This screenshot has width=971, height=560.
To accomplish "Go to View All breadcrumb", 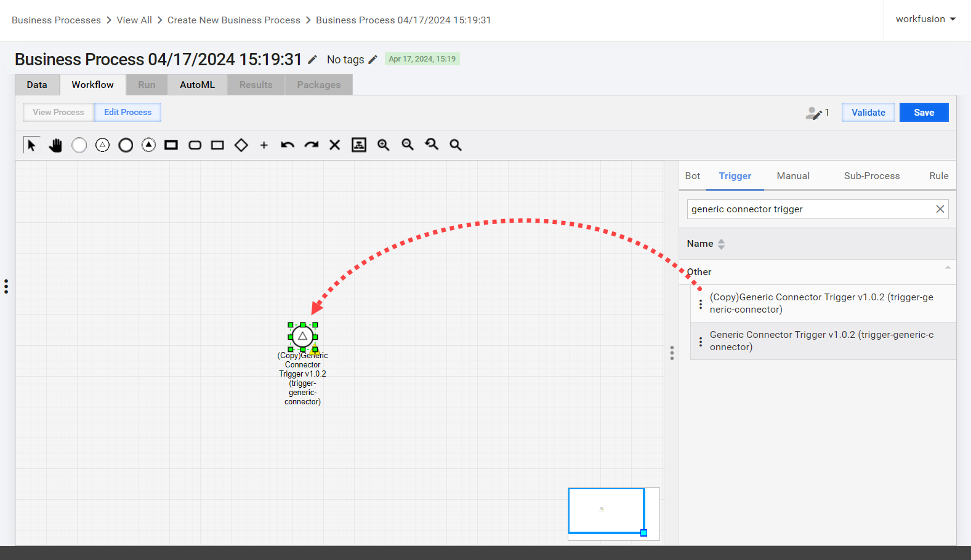I will (x=134, y=20).
